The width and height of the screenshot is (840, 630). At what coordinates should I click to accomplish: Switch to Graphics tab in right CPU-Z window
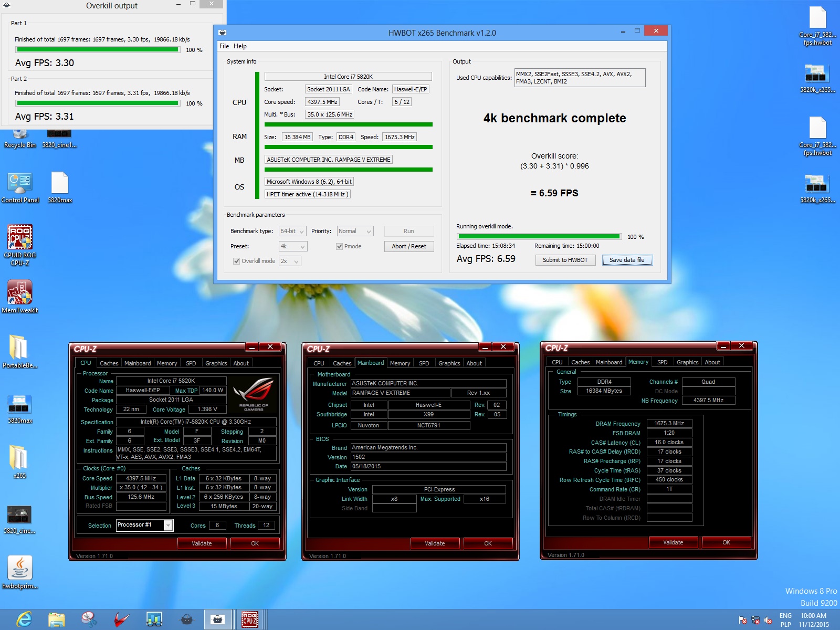(687, 362)
